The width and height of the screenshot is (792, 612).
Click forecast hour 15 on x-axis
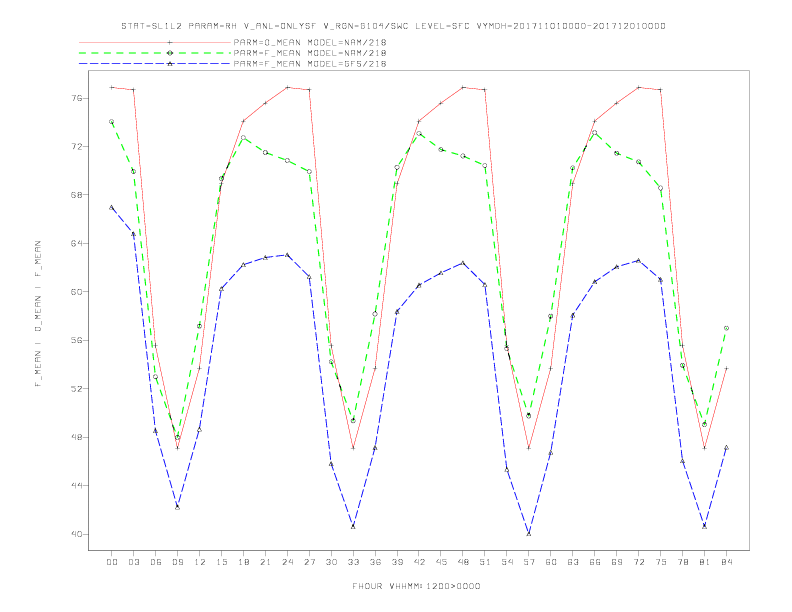pyautogui.click(x=221, y=562)
